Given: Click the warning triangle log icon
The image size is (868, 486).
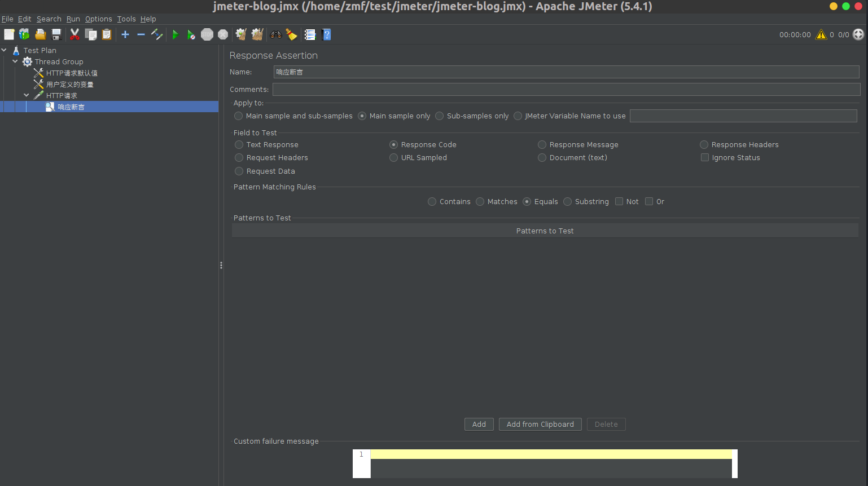Looking at the screenshot, I should 821,34.
